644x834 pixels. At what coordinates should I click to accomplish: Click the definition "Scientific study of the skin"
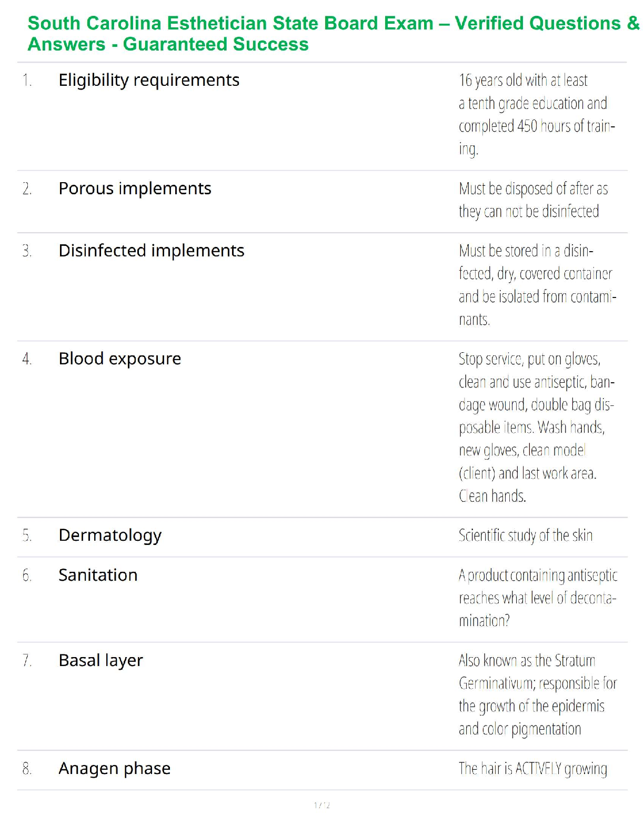click(525, 535)
